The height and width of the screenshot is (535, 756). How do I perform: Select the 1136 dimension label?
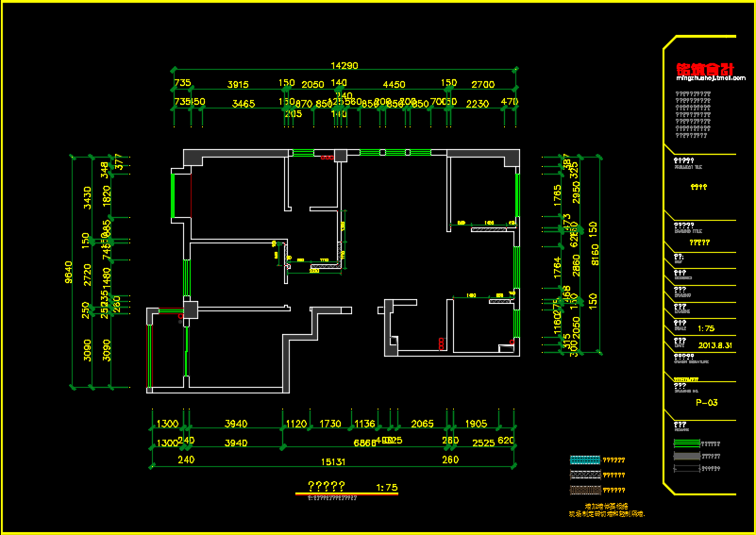pos(364,424)
